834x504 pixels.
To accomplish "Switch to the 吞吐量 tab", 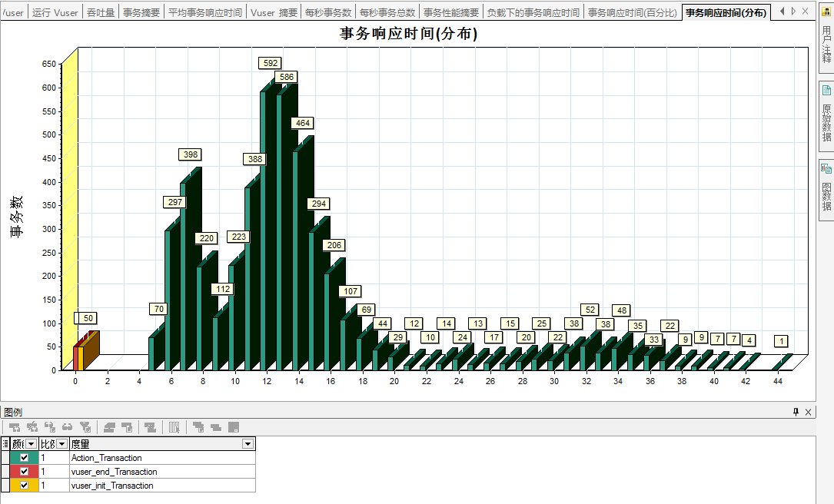I will pyautogui.click(x=101, y=12).
